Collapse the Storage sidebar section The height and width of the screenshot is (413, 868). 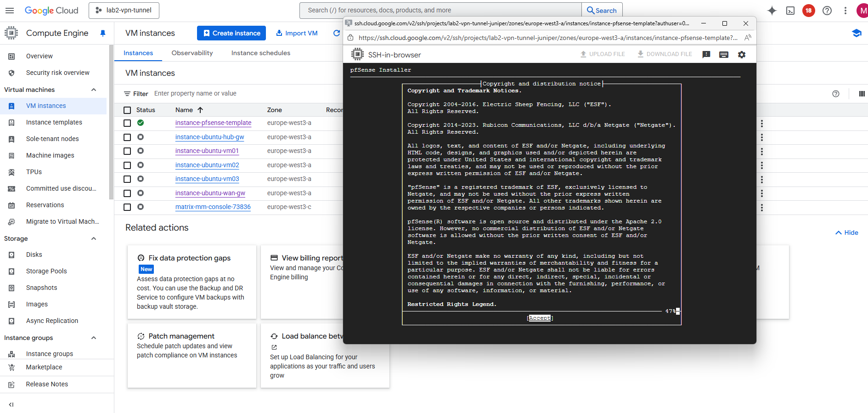tap(94, 238)
